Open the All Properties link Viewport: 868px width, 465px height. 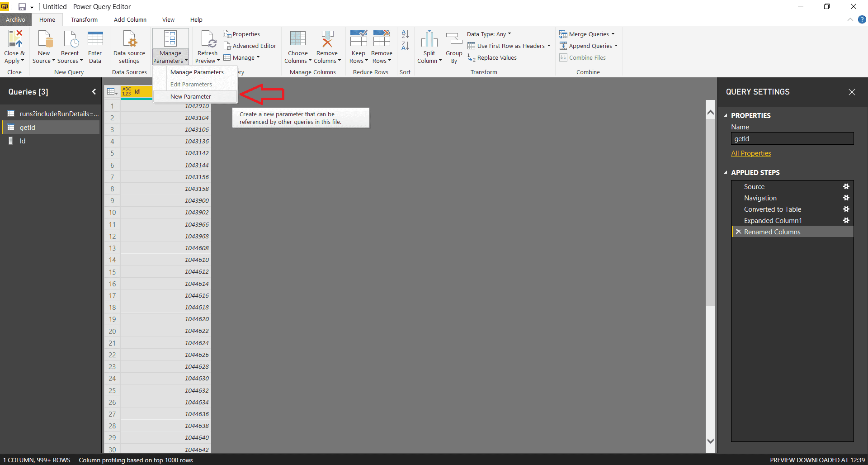(x=750, y=153)
